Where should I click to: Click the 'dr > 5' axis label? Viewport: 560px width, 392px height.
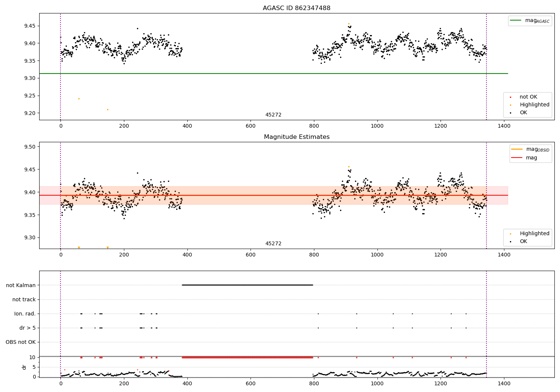(28, 328)
